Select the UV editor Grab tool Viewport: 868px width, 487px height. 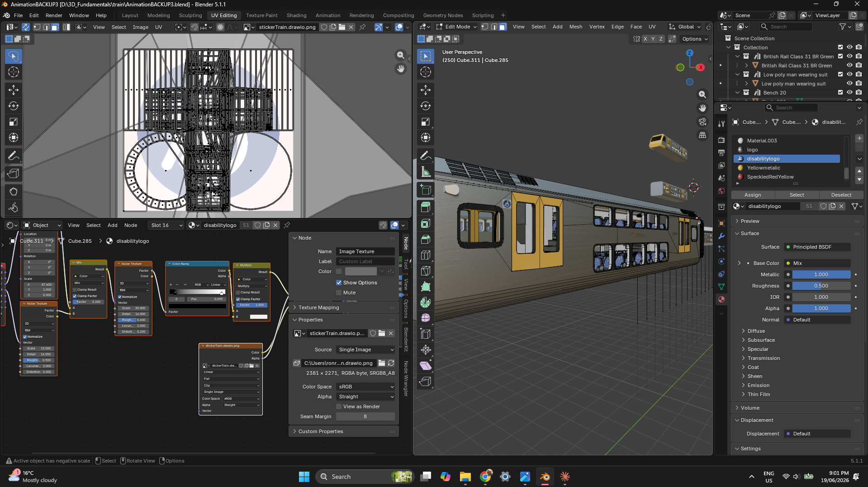[14, 192]
